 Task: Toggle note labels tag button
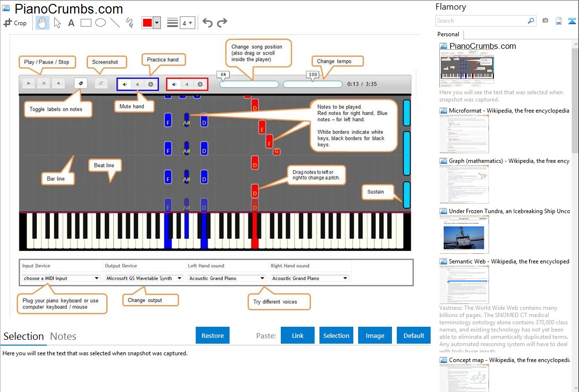pos(81,84)
